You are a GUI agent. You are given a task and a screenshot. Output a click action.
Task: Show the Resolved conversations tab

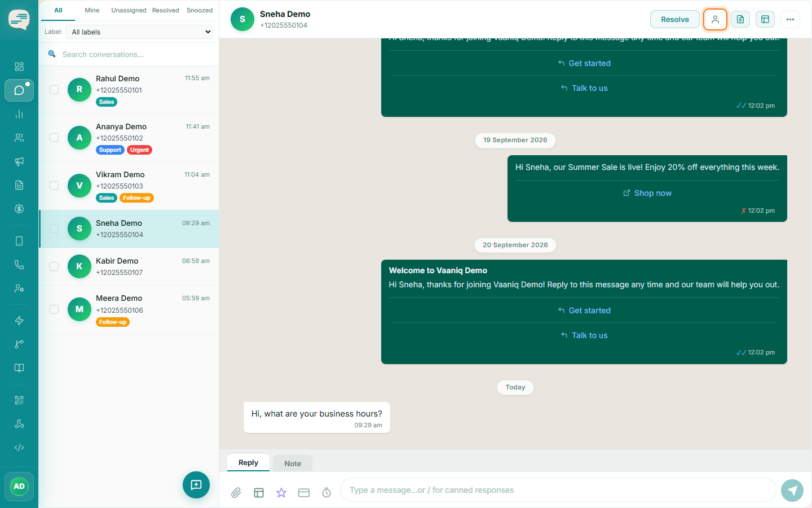coord(166,10)
